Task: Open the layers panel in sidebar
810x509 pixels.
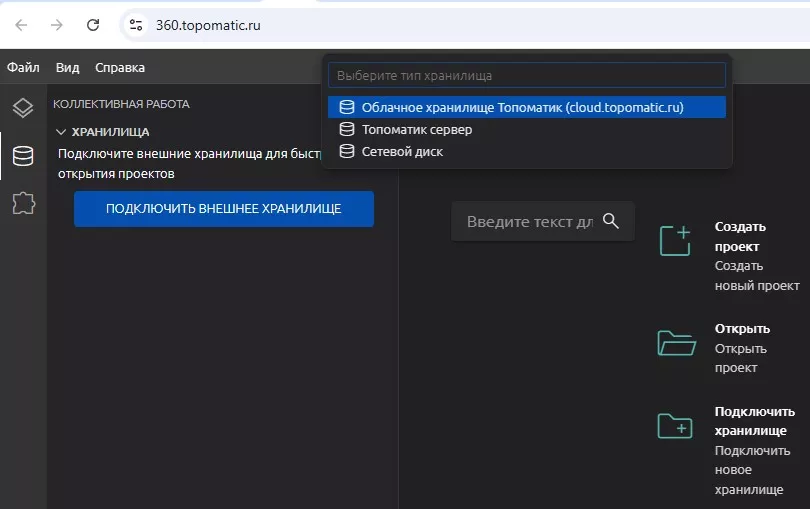Action: click(22, 108)
